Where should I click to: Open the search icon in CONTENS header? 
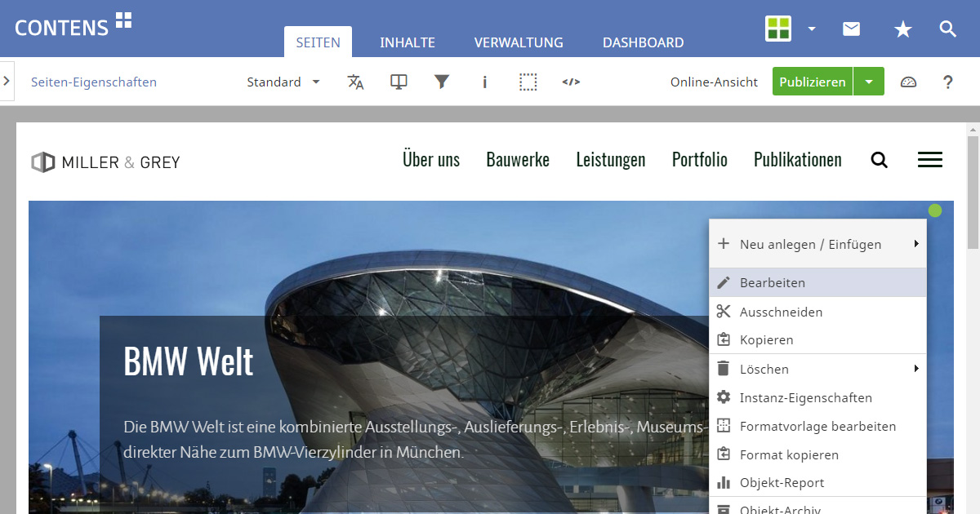[948, 29]
